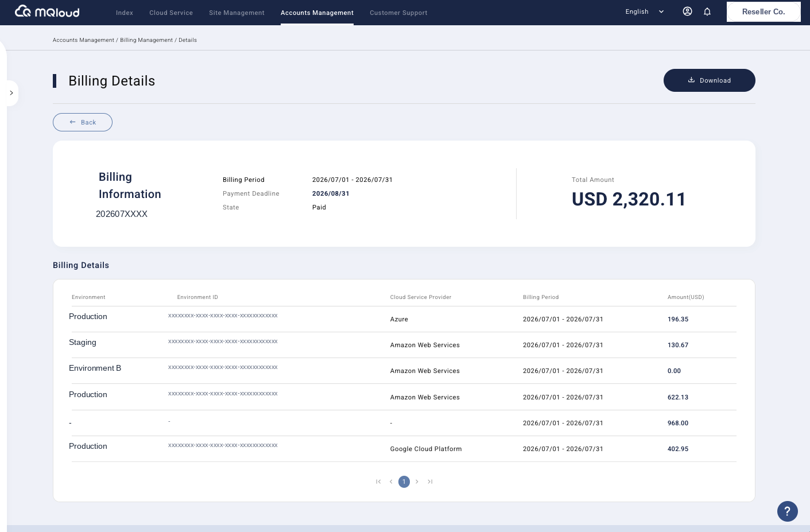The height and width of the screenshot is (532, 810).
Task: Click the Amount(USD) column header
Action: (685, 297)
